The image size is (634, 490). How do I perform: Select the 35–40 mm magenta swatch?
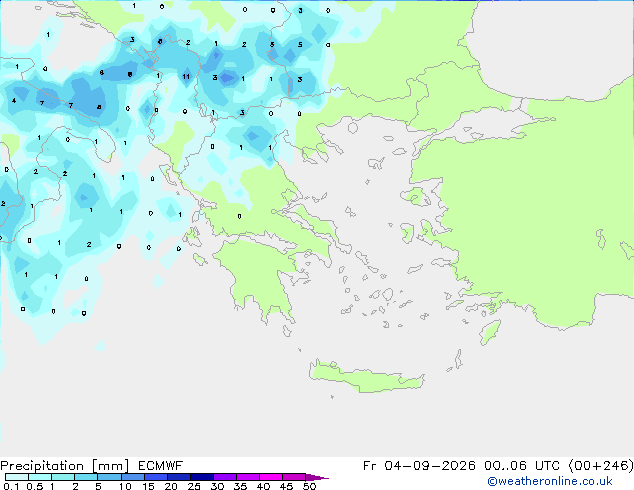(x=247, y=477)
